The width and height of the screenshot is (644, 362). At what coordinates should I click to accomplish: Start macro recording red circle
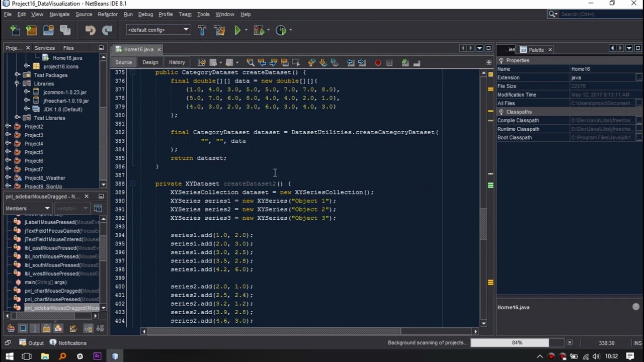point(378,63)
